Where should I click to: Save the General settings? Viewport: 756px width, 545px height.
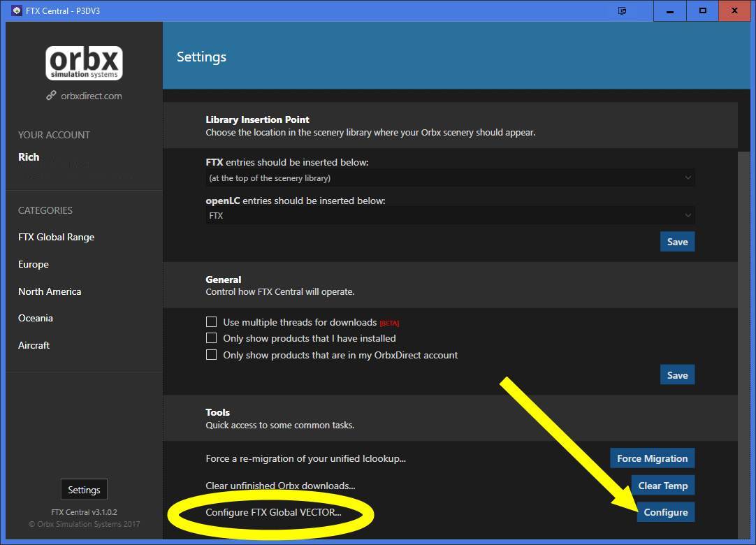point(678,375)
